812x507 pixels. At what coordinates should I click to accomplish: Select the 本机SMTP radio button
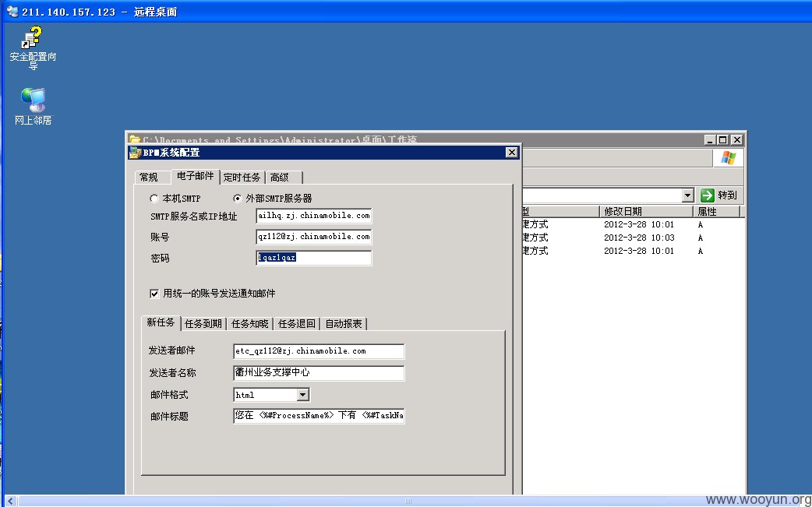[154, 198]
